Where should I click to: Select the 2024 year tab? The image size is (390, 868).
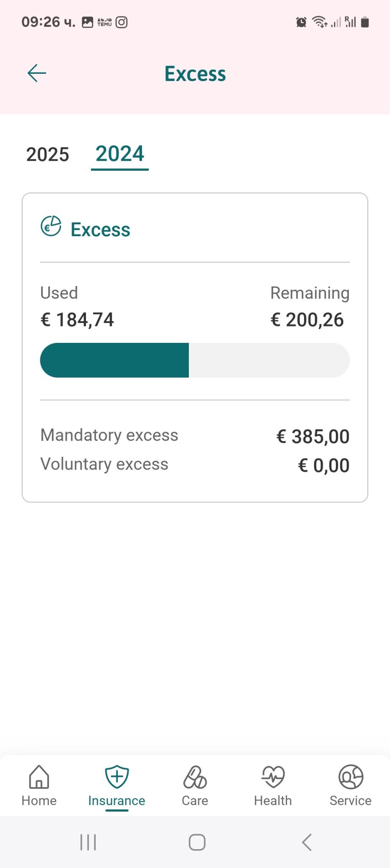click(120, 153)
